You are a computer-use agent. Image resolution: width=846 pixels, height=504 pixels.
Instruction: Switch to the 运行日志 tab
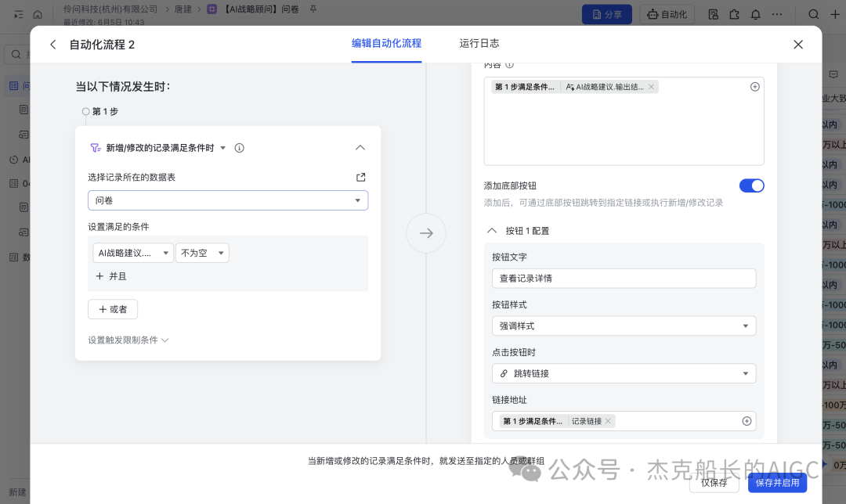tap(479, 43)
